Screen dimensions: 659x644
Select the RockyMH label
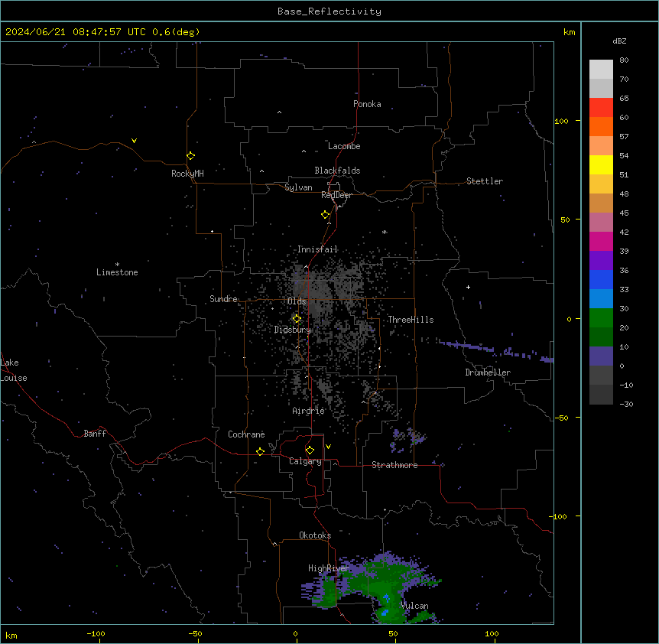tap(187, 174)
